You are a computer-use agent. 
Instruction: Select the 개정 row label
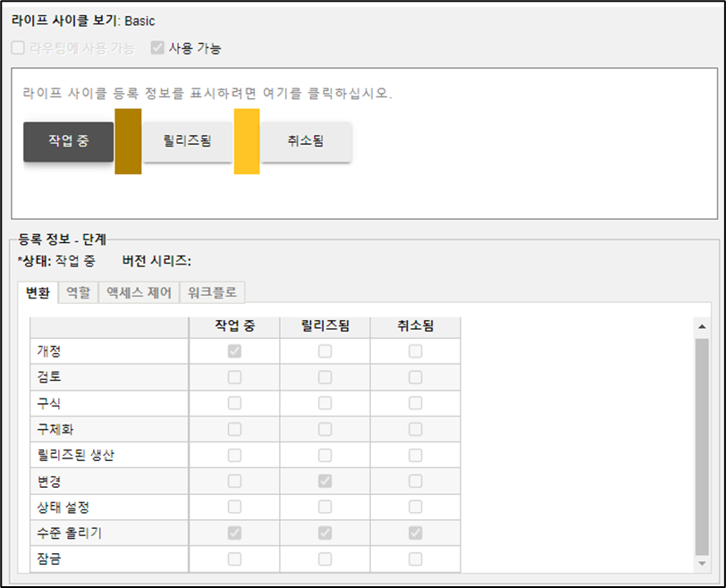tap(49, 351)
